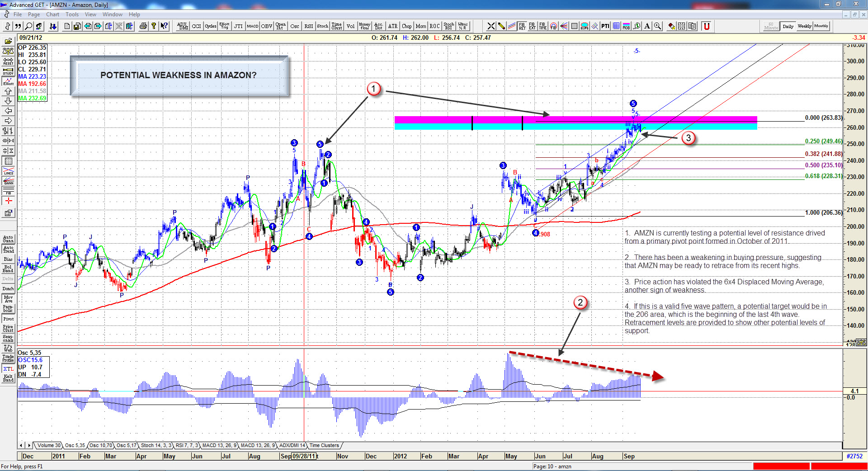This screenshot has height=471, width=868.
Task: Switch chart to Weekly timeframe
Action: tap(804, 26)
